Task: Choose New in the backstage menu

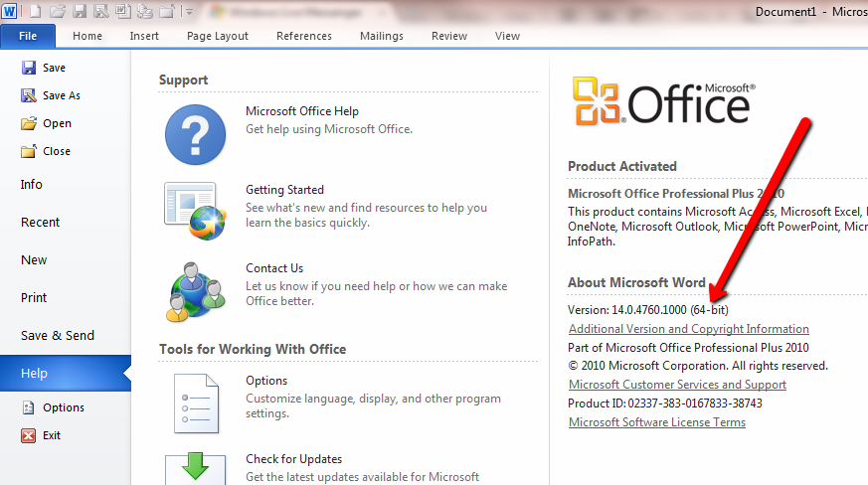Action: tap(34, 260)
